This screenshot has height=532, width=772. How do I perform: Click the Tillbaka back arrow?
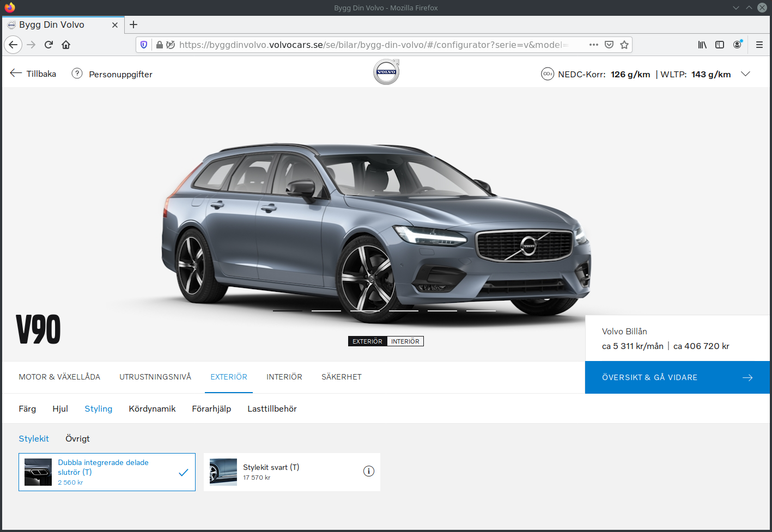pyautogui.click(x=16, y=74)
